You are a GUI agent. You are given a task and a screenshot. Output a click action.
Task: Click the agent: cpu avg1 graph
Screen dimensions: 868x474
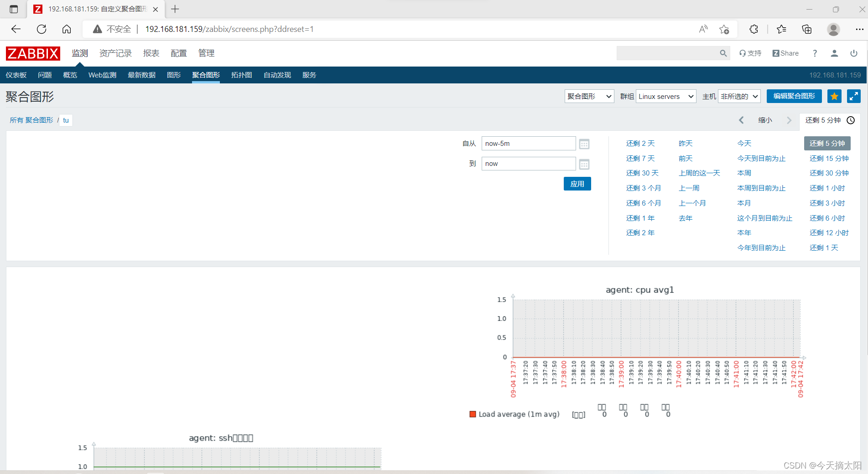point(639,351)
